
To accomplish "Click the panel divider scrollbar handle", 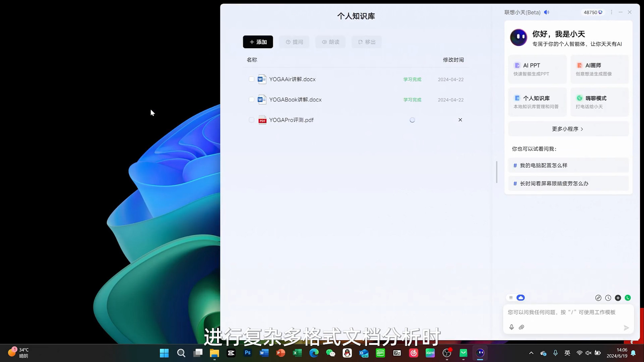I will pyautogui.click(x=497, y=172).
